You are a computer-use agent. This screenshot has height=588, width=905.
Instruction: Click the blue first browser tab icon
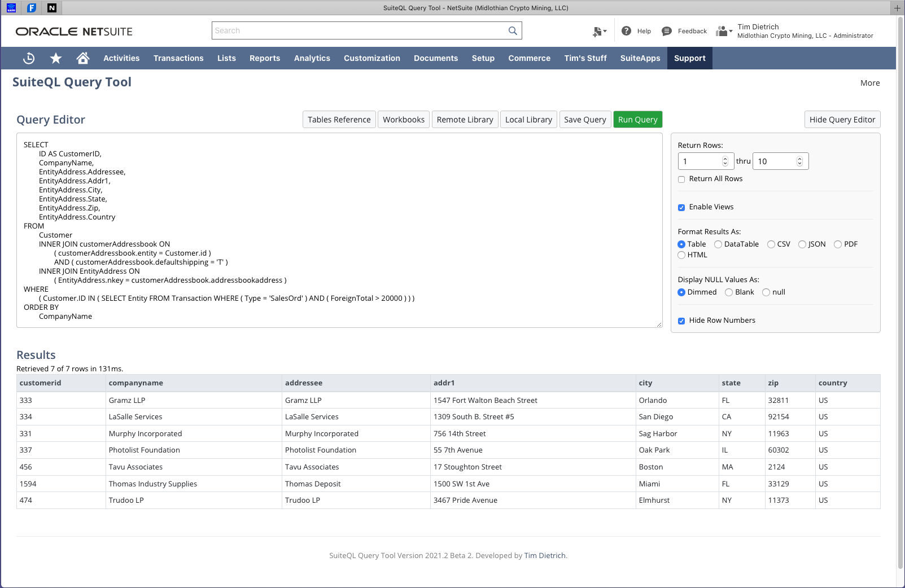[x=11, y=8]
